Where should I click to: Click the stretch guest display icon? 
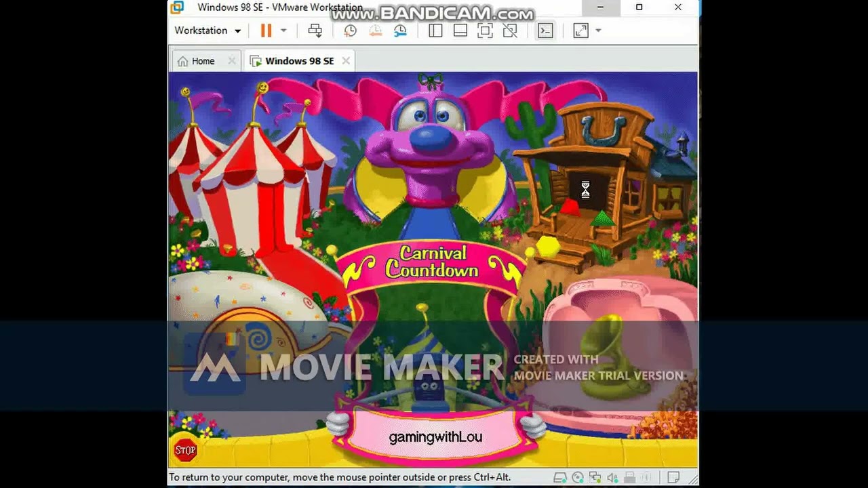click(x=581, y=30)
